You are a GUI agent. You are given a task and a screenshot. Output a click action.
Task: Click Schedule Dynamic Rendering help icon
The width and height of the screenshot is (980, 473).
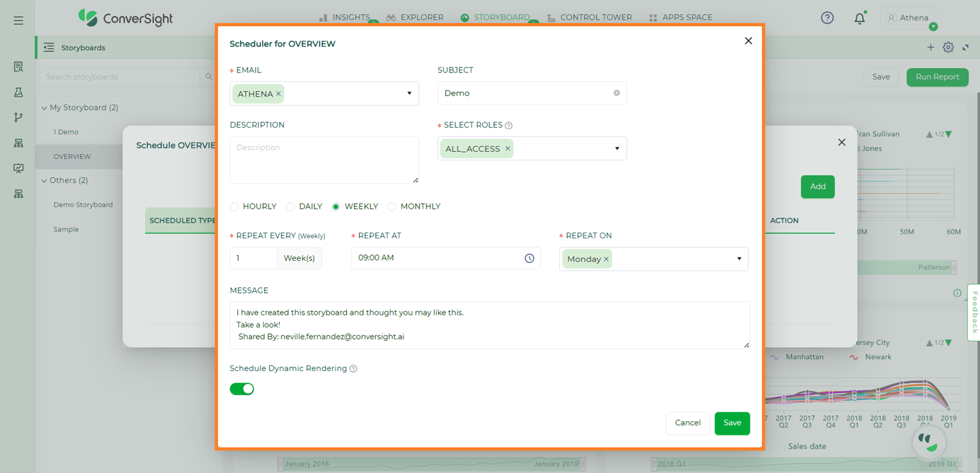click(353, 369)
